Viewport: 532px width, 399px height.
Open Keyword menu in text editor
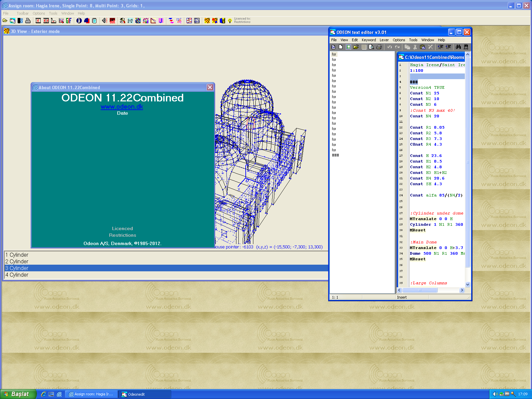[369, 40]
